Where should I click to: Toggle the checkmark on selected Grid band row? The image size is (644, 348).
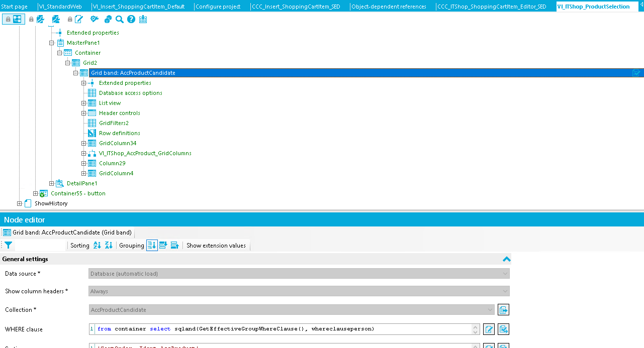(x=636, y=73)
